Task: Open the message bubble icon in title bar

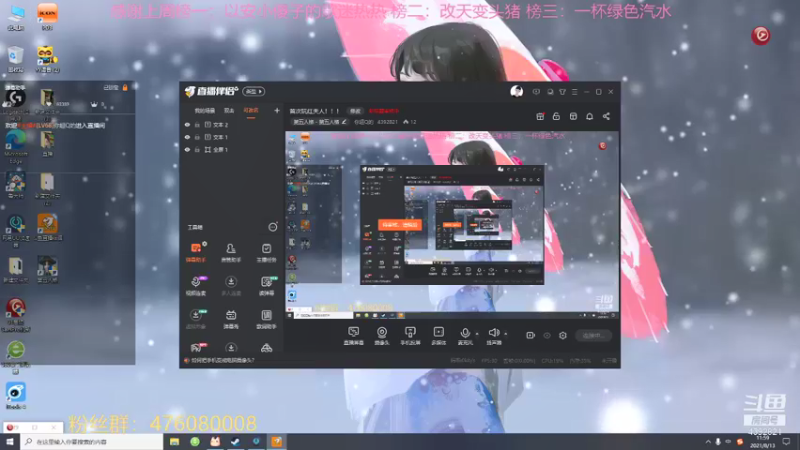Action: pyautogui.click(x=536, y=92)
